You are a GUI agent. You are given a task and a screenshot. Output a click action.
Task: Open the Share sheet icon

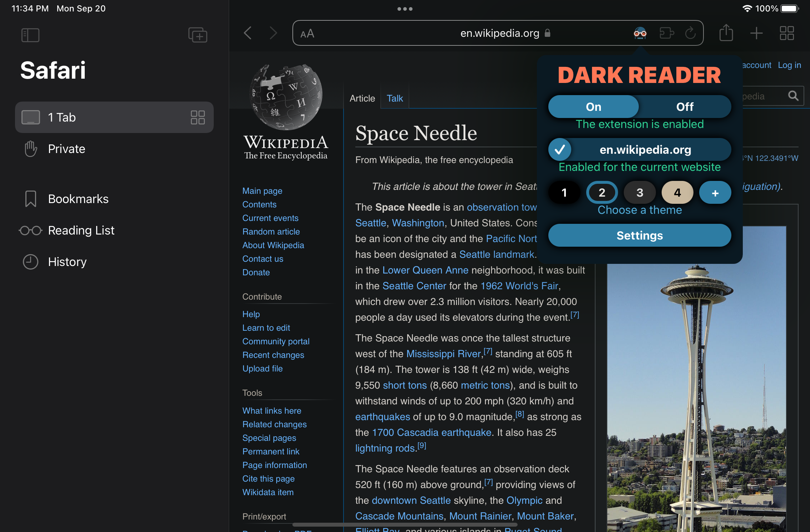click(726, 33)
